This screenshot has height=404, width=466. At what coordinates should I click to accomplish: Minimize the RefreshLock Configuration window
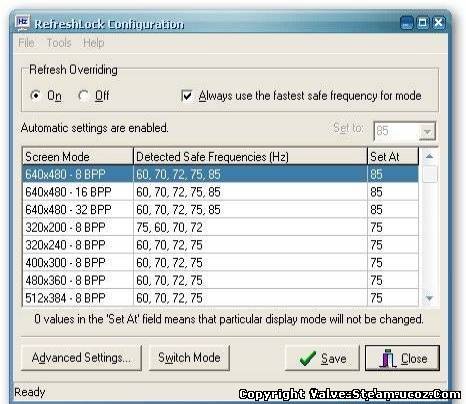407,23
